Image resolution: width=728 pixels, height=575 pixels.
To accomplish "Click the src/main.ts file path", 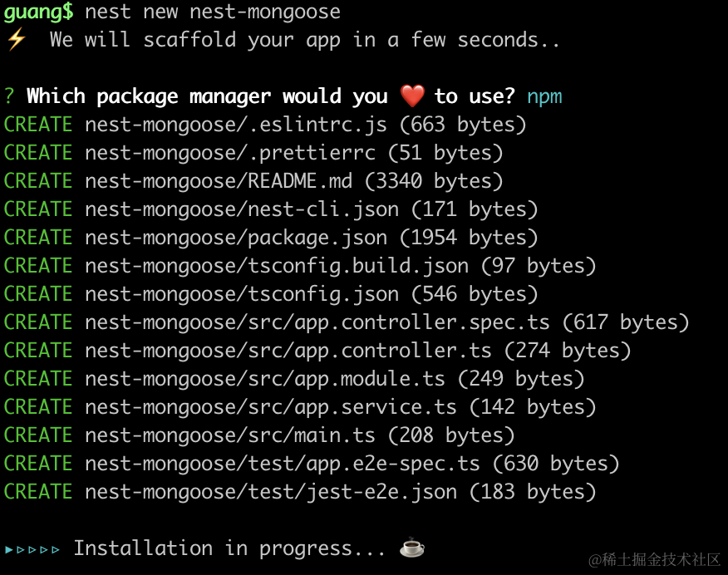I will tap(230, 435).
